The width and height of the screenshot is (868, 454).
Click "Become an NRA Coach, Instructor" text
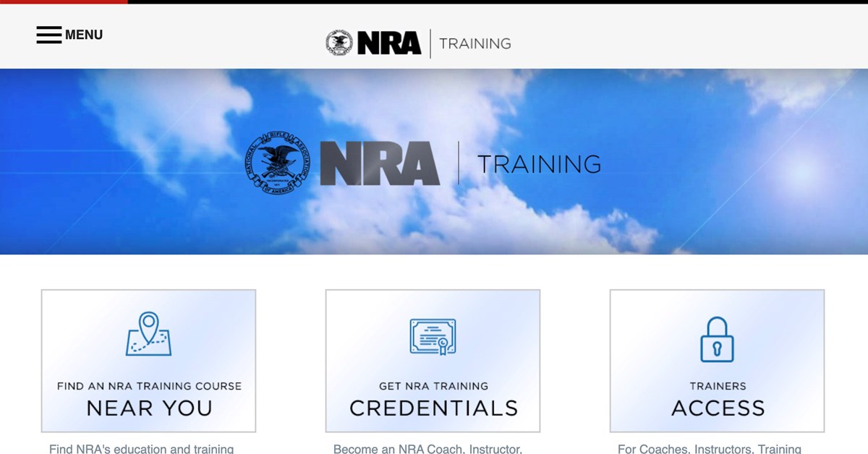[427, 449]
